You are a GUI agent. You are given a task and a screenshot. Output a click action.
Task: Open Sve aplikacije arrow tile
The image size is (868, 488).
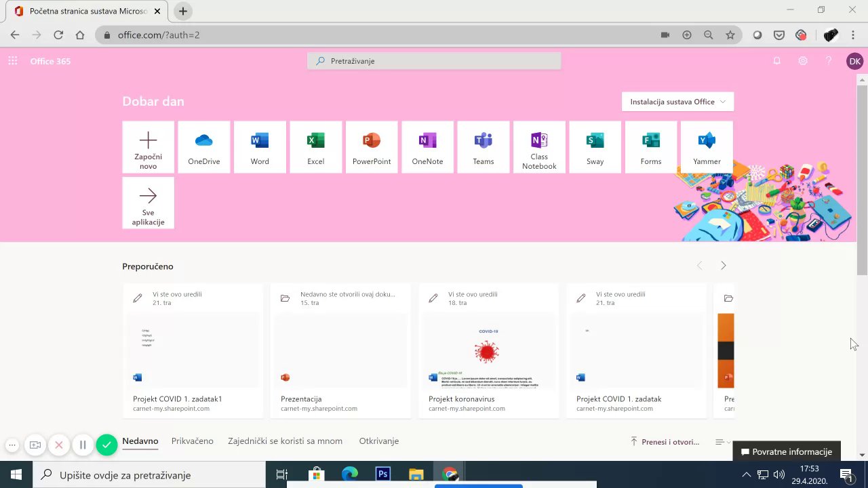pos(148,203)
